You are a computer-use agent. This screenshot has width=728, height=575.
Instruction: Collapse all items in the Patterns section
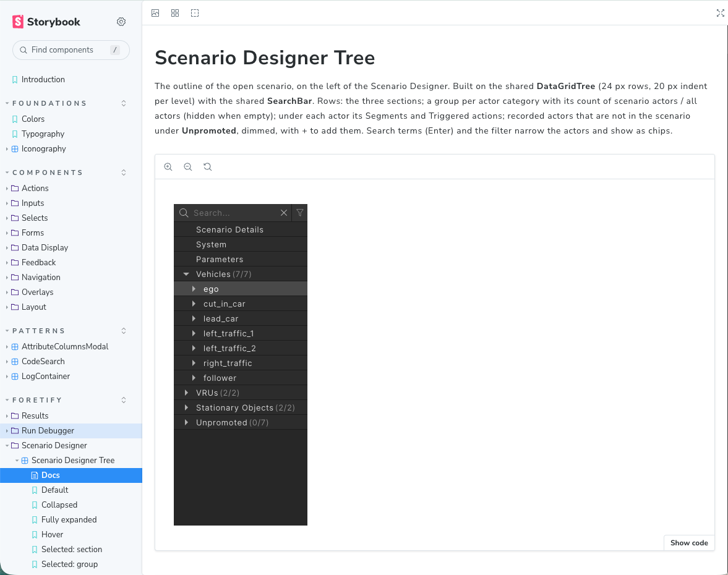(x=124, y=331)
